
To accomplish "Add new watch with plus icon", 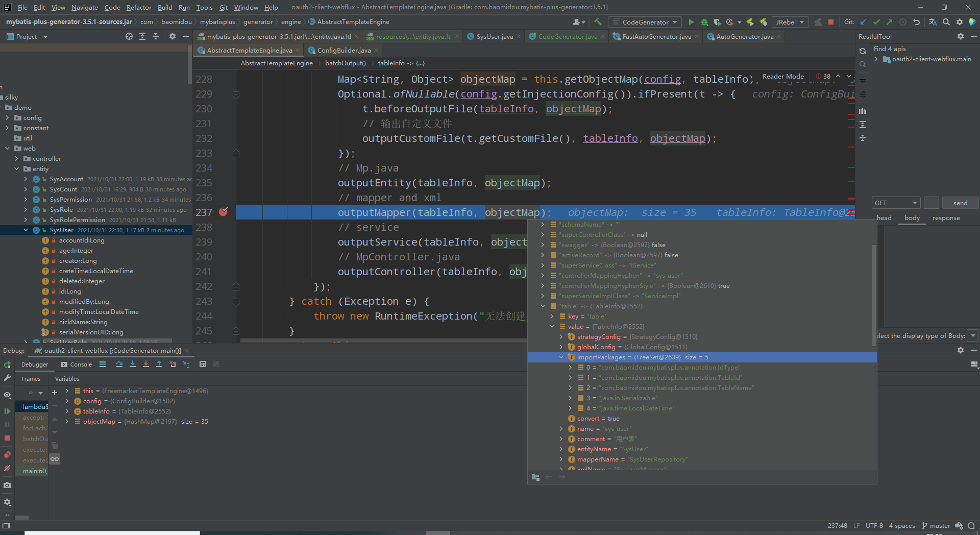I will point(55,393).
